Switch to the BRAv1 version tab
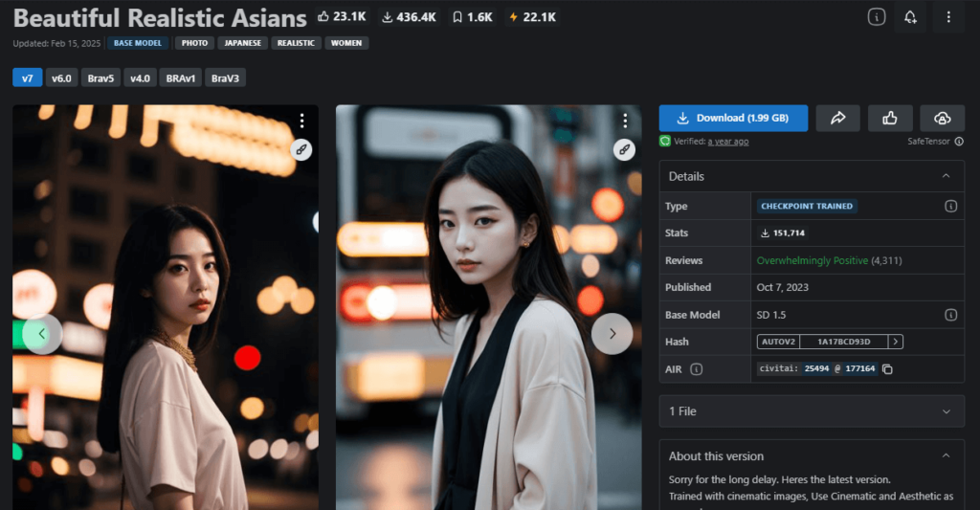 coord(181,78)
